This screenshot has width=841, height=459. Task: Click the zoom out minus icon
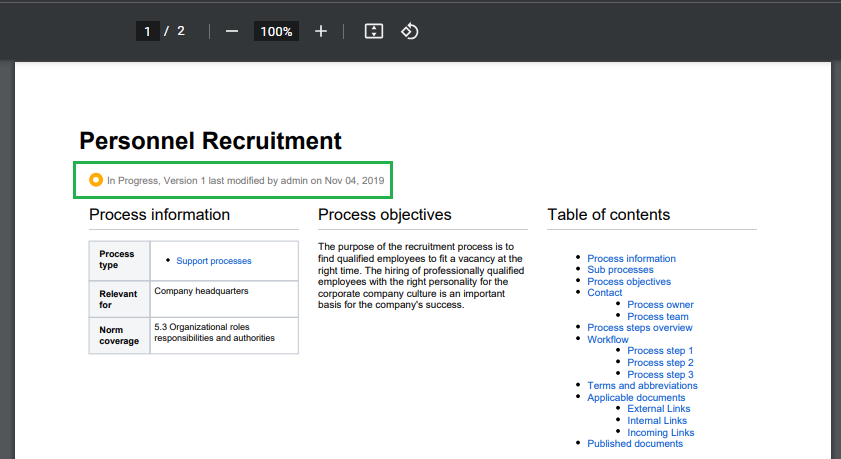coord(232,31)
